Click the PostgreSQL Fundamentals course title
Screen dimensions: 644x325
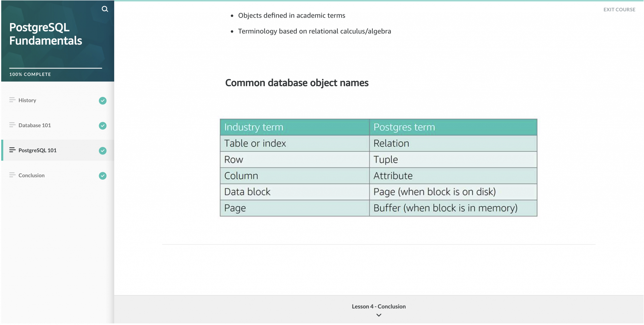pos(46,34)
